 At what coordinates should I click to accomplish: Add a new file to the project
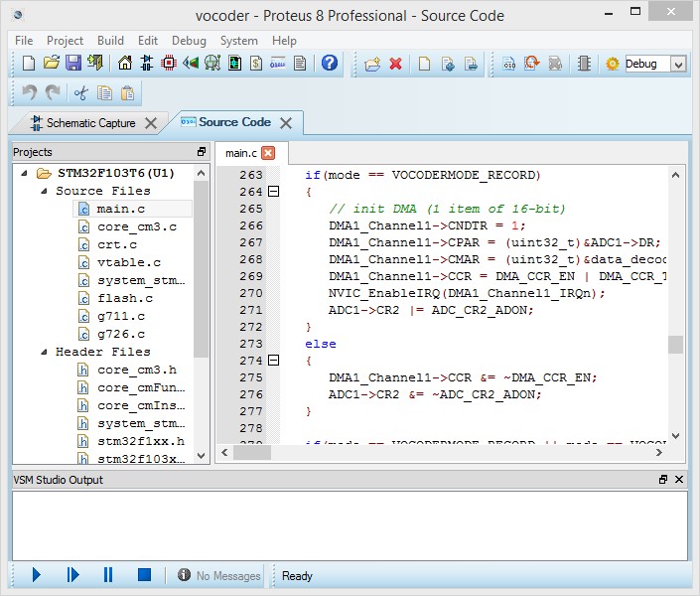[x=425, y=64]
